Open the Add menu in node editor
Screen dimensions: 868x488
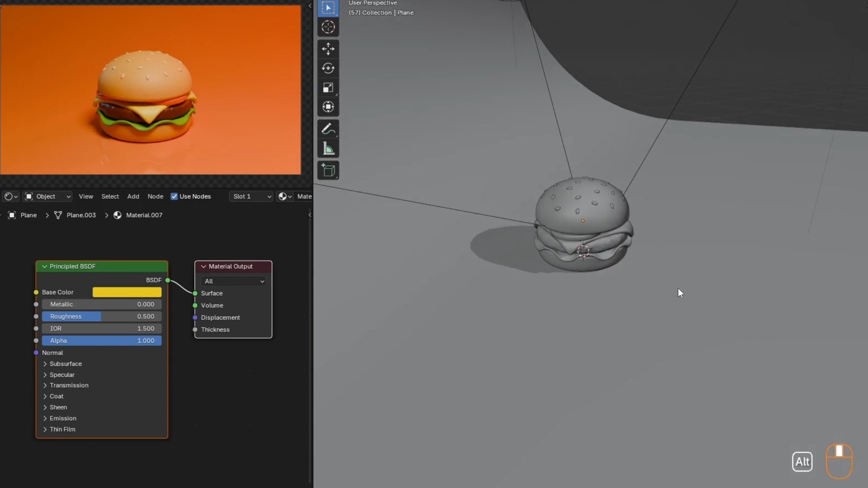click(x=133, y=197)
